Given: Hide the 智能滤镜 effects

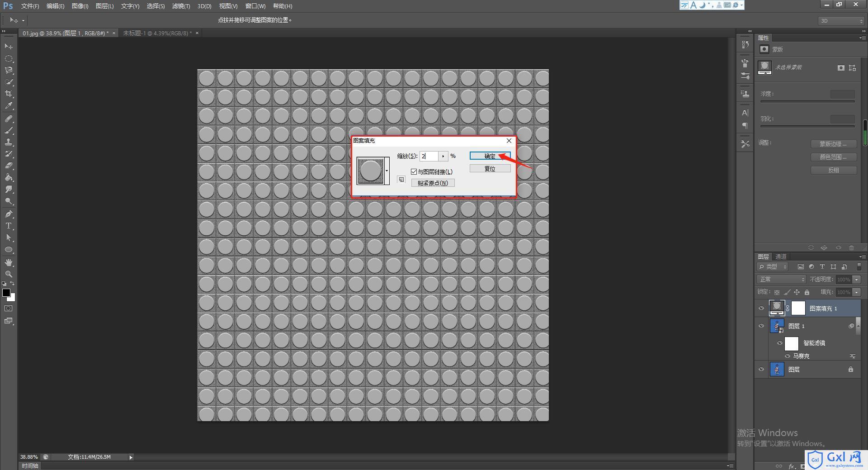Looking at the screenshot, I should pyautogui.click(x=780, y=343).
